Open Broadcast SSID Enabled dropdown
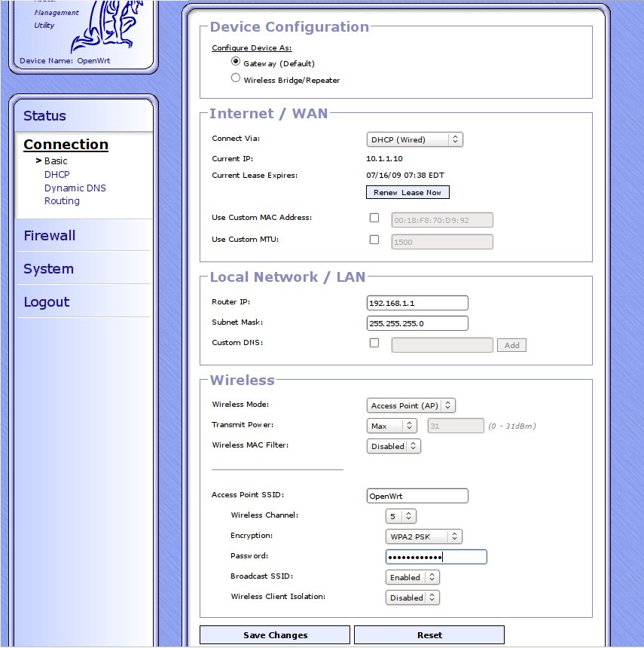This screenshot has width=644, height=648. point(412,577)
